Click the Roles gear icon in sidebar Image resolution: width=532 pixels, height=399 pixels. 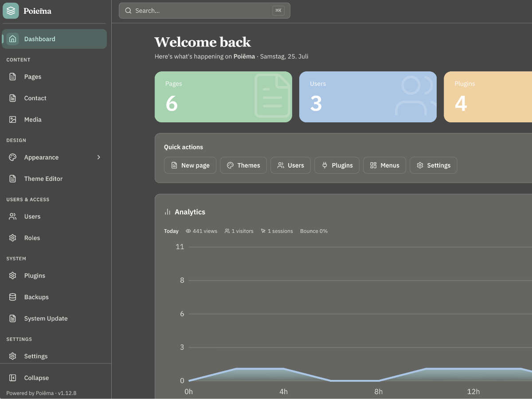tap(13, 238)
